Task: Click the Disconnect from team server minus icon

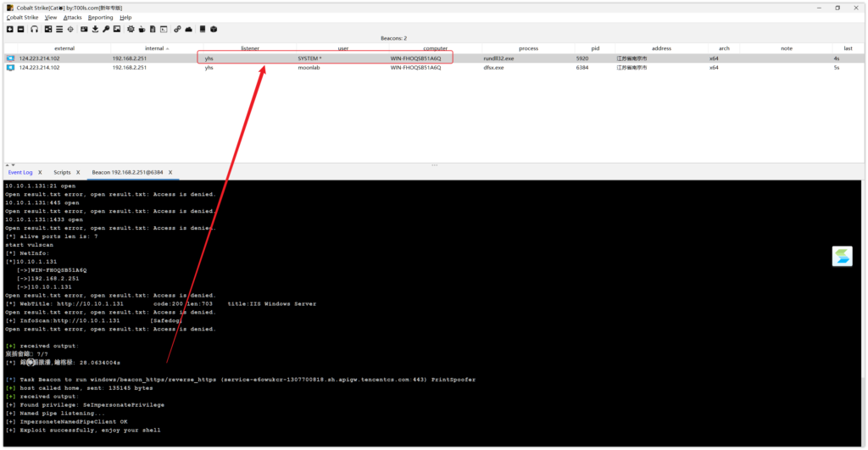Action: click(20, 30)
